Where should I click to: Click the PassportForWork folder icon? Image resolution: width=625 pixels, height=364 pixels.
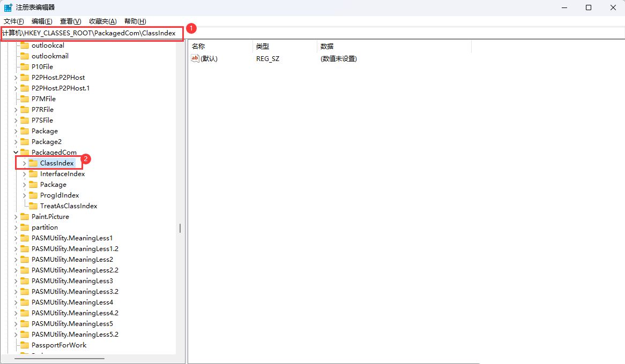tap(25, 345)
